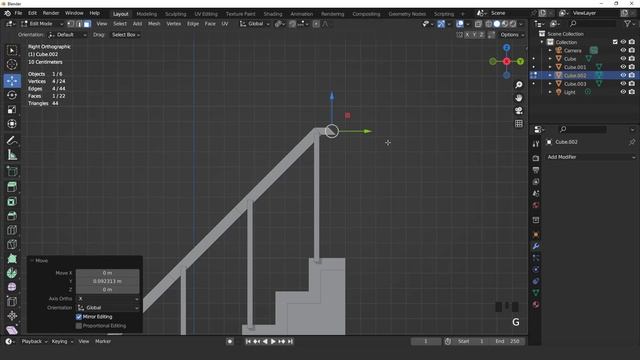
Task: Open the Modifier properties wrench tab
Action: [x=536, y=246]
